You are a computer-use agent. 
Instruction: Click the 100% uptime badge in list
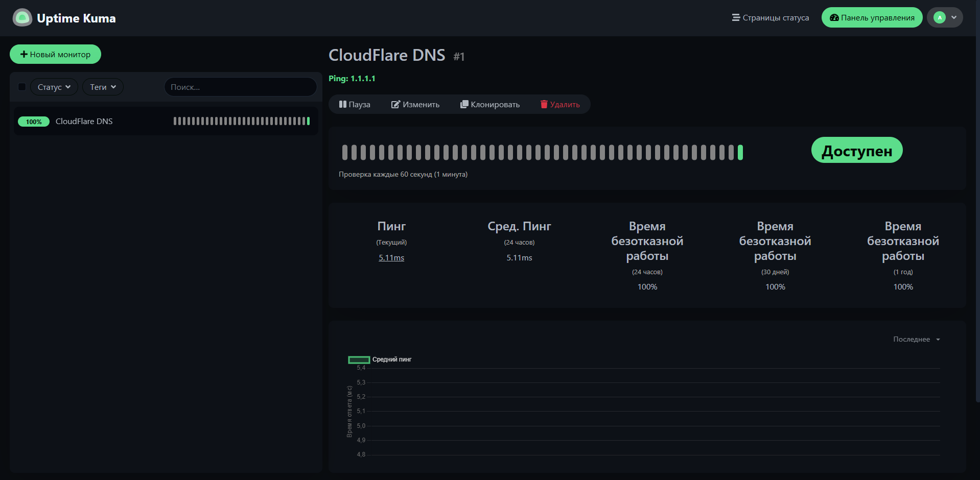click(x=34, y=122)
